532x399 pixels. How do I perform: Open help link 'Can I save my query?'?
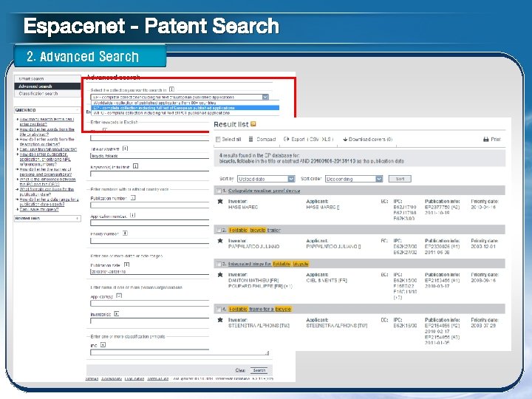[x=39, y=209]
